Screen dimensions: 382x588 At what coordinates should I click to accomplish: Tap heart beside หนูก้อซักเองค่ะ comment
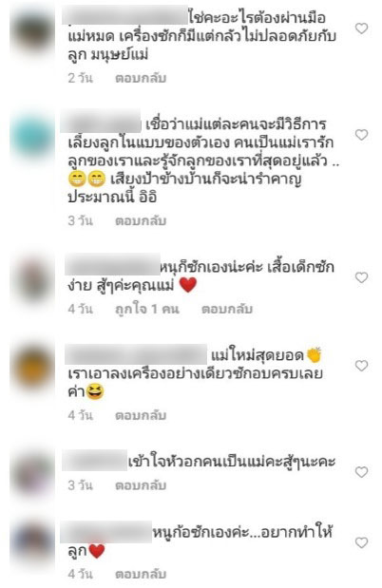coord(361,542)
